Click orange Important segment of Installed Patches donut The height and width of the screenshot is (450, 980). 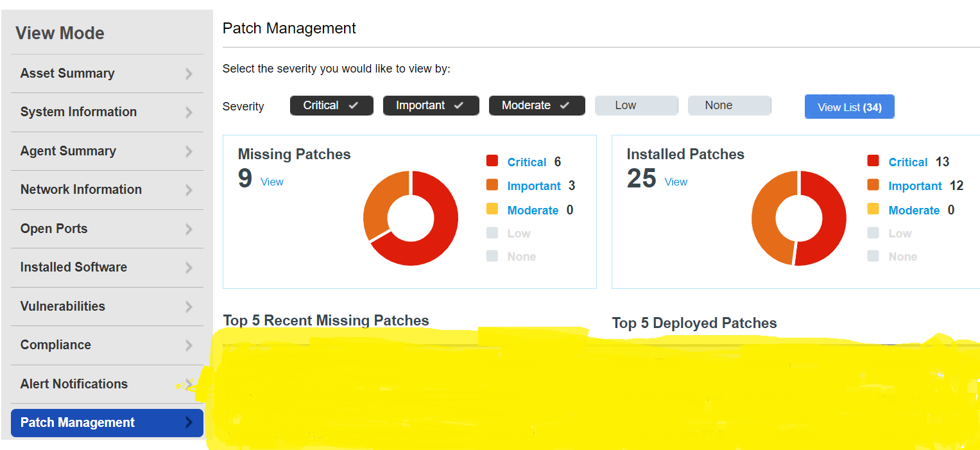click(764, 218)
